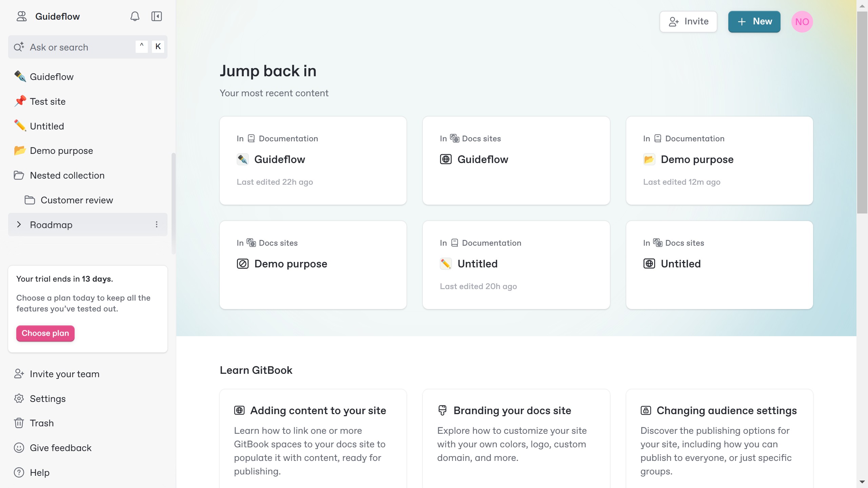
Task: Open Give feedback link
Action: click(88, 448)
